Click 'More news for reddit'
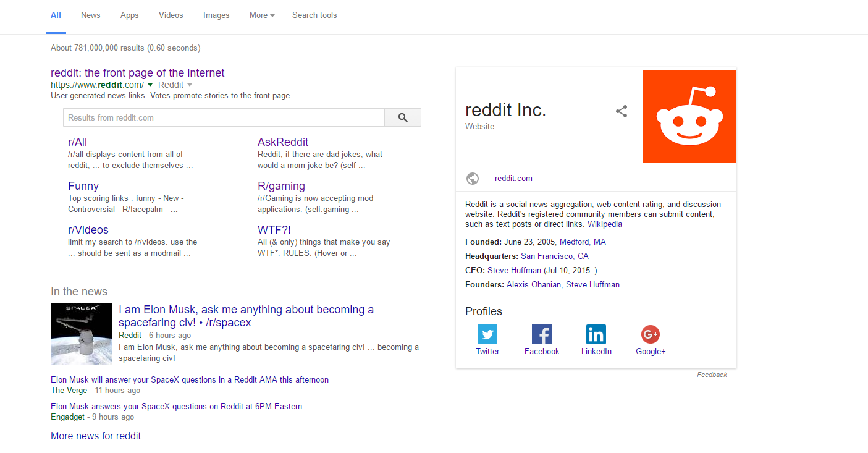868x453 pixels. coord(96,436)
